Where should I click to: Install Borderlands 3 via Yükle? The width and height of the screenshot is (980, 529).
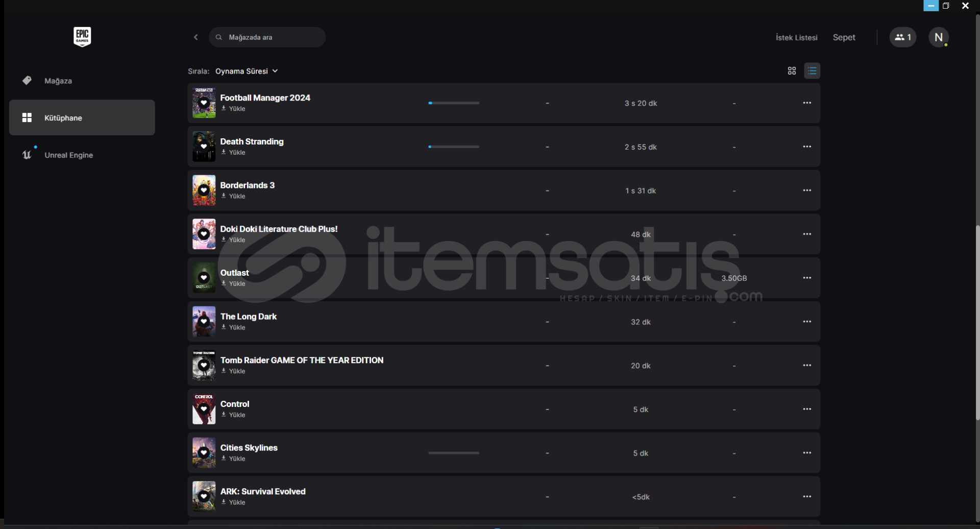(233, 197)
